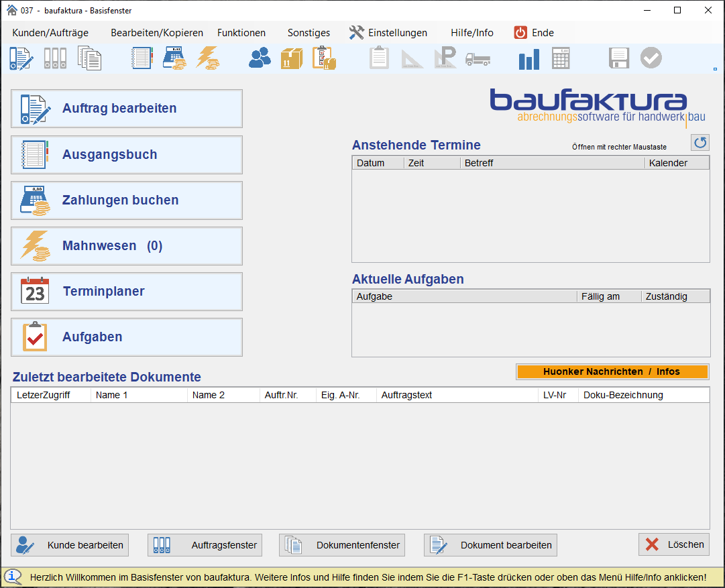Click the Zeit column header

click(x=433, y=163)
